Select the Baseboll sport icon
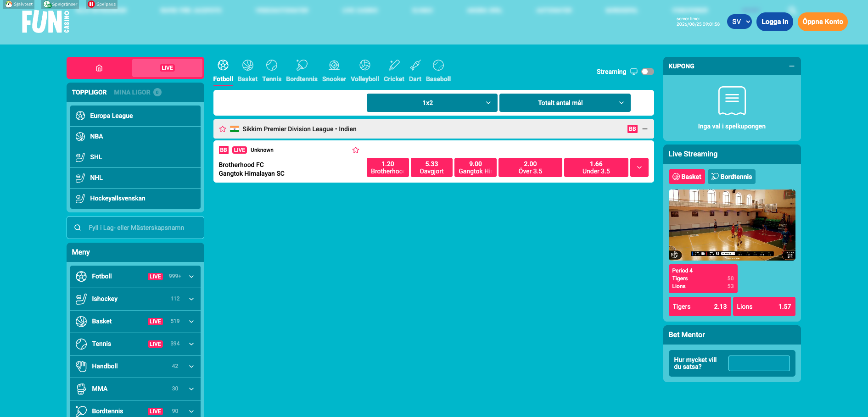The height and width of the screenshot is (417, 868). pos(438,71)
